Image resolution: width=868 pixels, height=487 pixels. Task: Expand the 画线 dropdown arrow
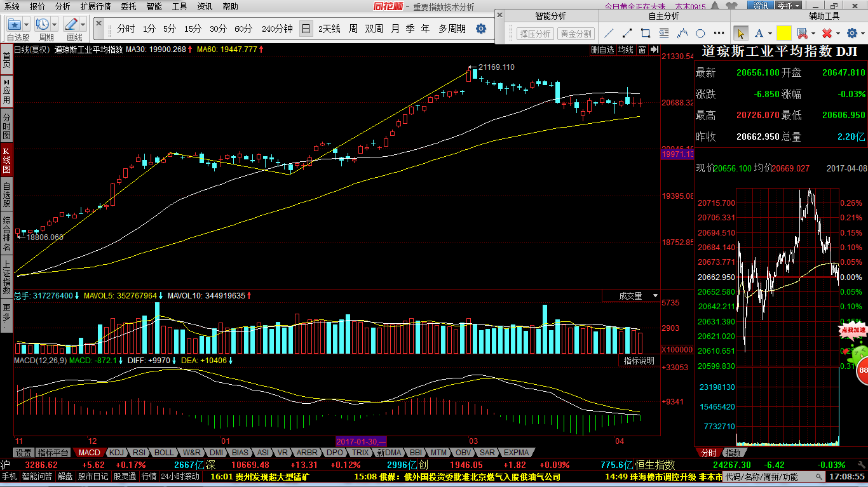tap(83, 25)
